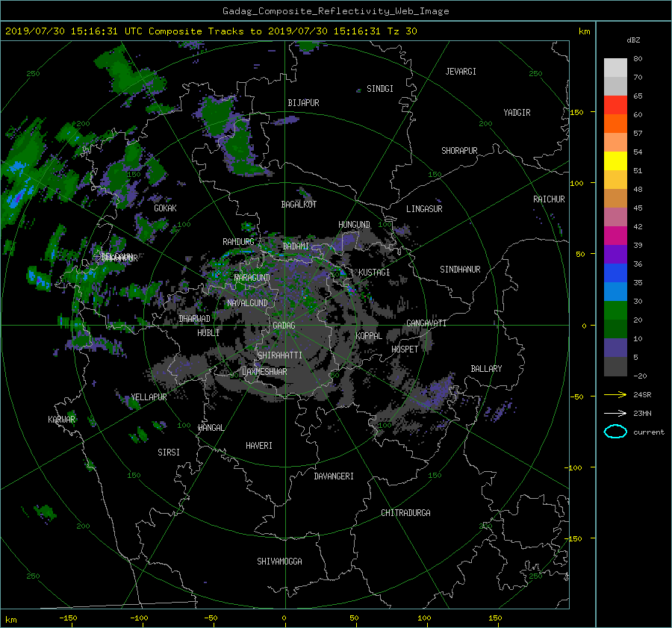The height and width of the screenshot is (628, 672).
Task: Click the BALLARY city label
Action: (x=486, y=369)
